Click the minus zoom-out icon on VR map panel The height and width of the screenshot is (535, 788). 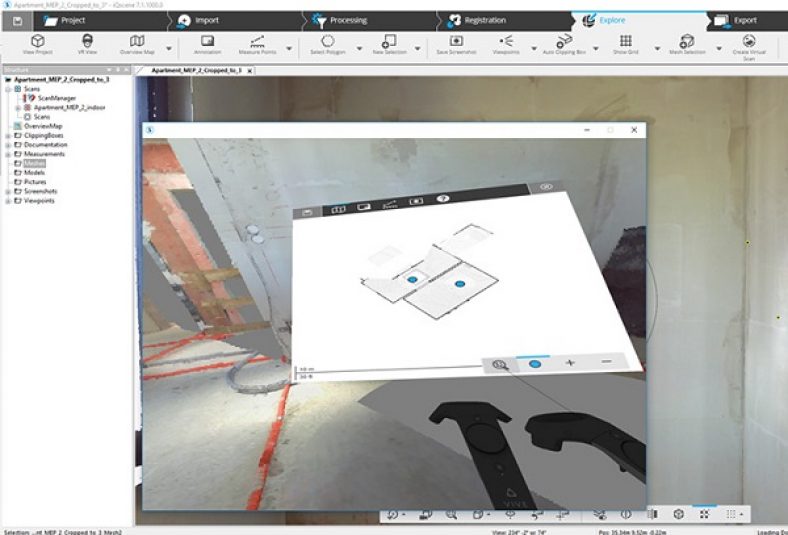coord(607,361)
